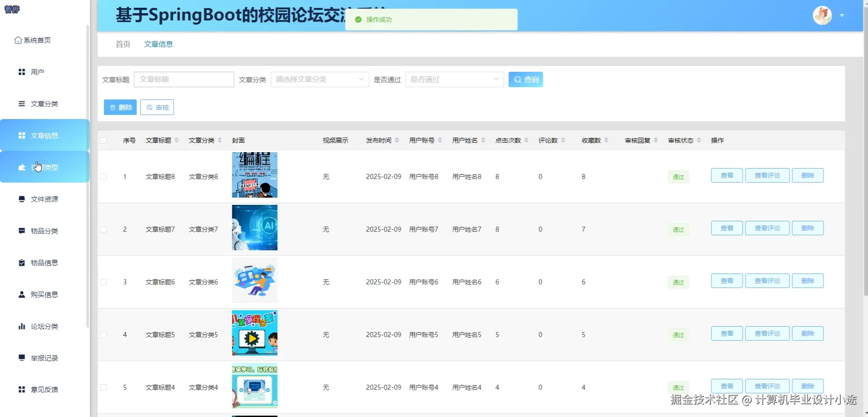Screen dimensions: 868x417
Task: Tick the checkbox for 文章标题8 row
Action: tap(104, 177)
